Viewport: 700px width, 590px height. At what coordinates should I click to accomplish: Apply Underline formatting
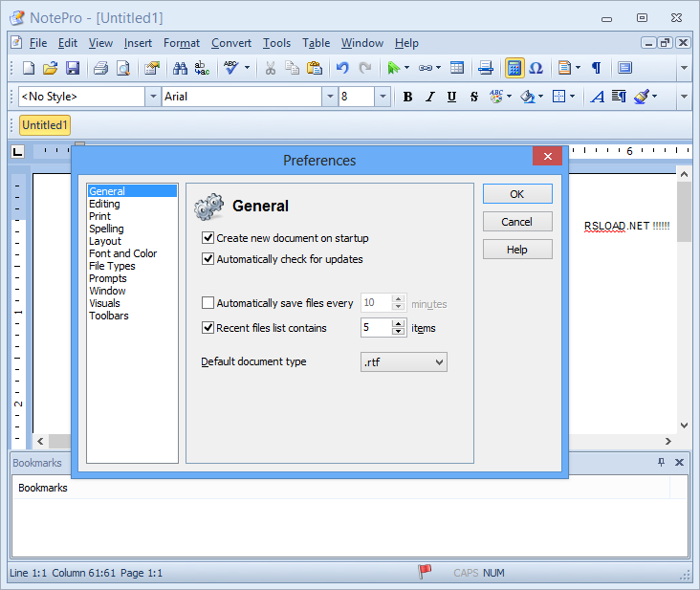(451, 97)
